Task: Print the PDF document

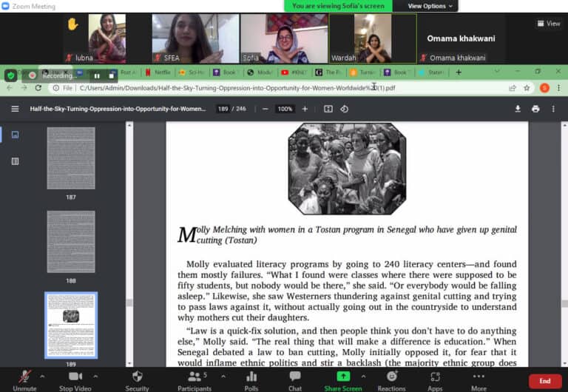Action: click(x=535, y=109)
